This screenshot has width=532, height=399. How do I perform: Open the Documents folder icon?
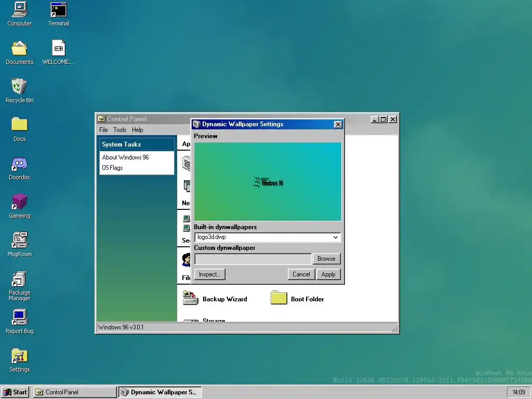pos(20,52)
